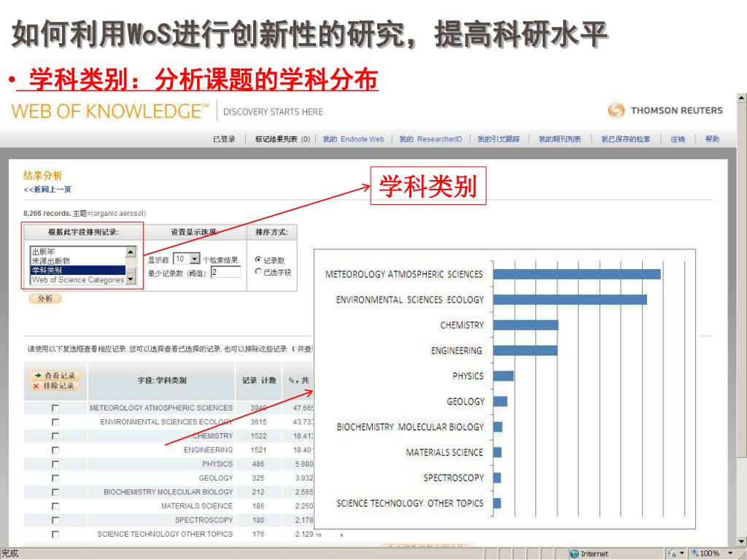Click ENVIRONMENTAL SCIENCES ECOLOGY in the results table
The image size is (747, 560).
tap(166, 422)
